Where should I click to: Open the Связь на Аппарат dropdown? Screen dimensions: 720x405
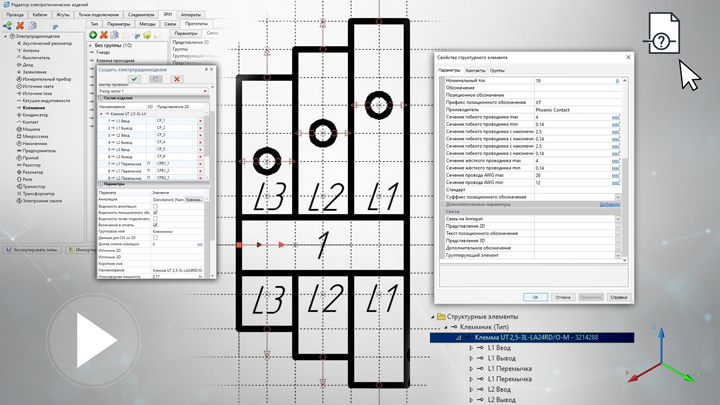(618, 219)
